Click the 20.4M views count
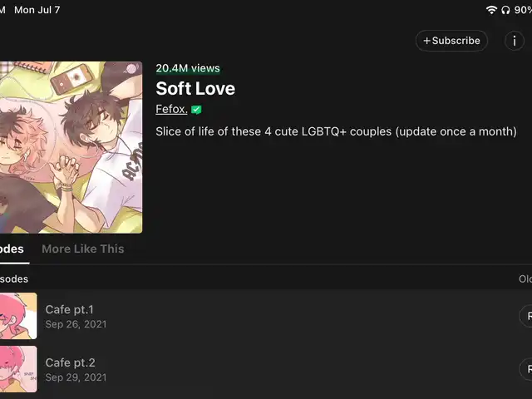532x399 pixels. click(x=188, y=68)
